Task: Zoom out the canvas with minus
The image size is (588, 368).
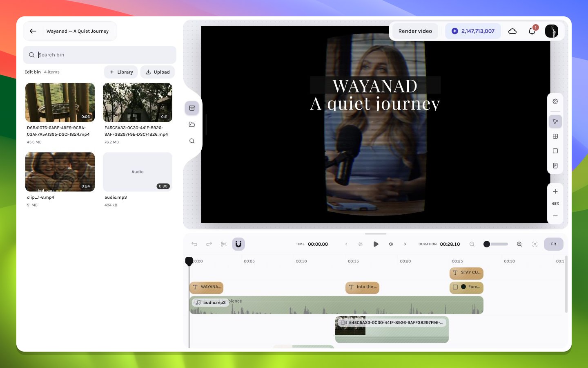Action: pos(555,216)
